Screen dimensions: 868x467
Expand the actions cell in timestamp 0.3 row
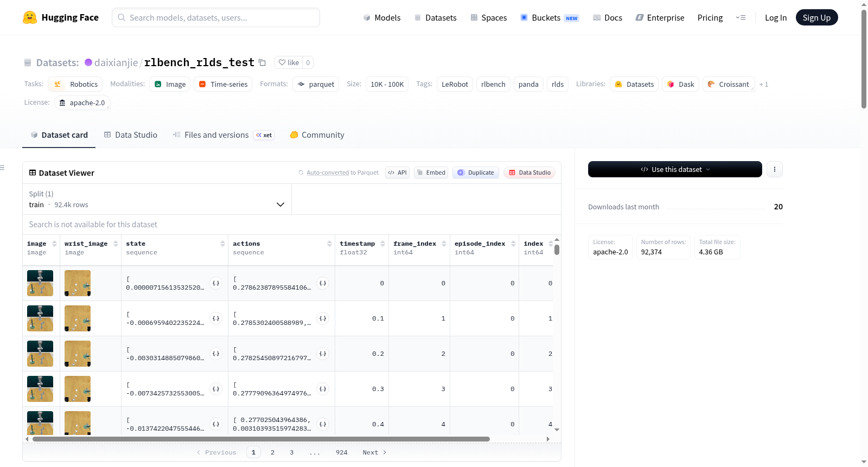coord(323,389)
